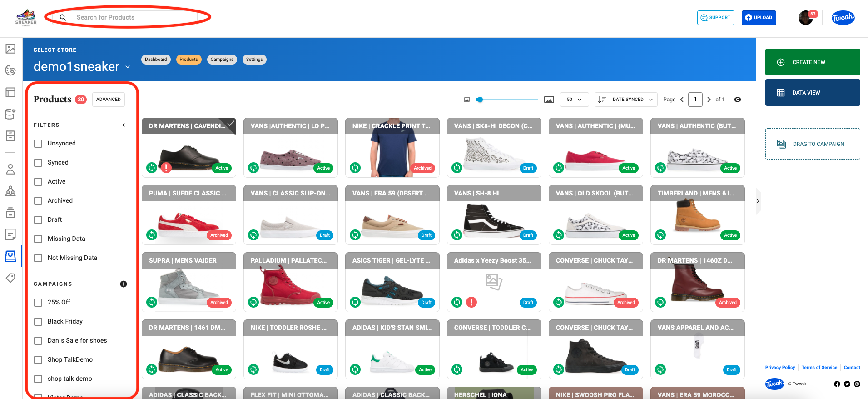Collapse the Filters panel chevron

[123, 125]
